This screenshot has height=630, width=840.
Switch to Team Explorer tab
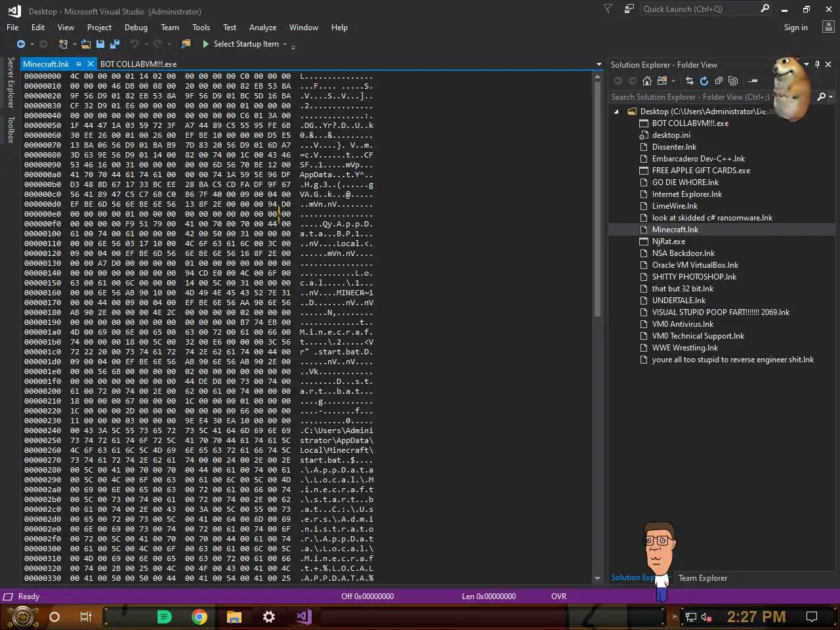(x=703, y=578)
